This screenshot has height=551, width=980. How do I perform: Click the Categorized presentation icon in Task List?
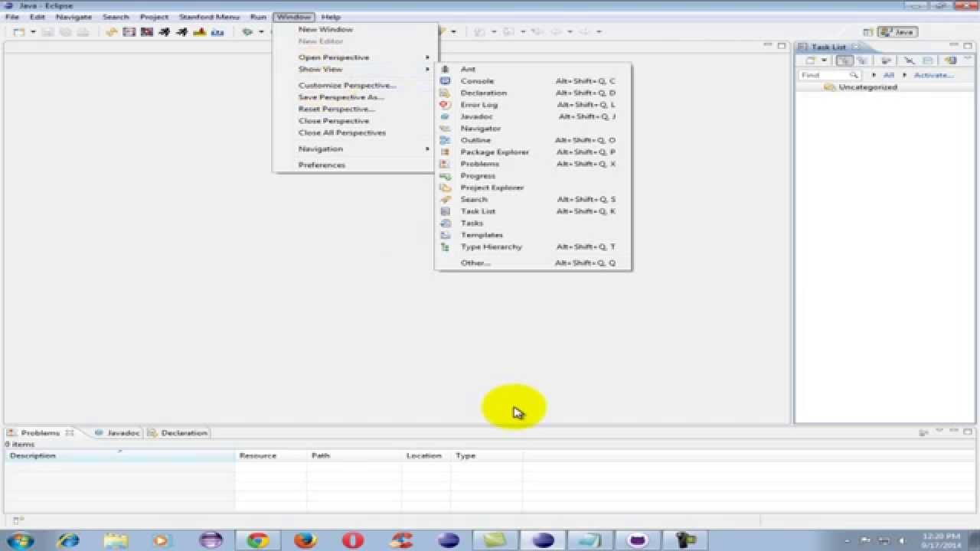click(x=844, y=60)
